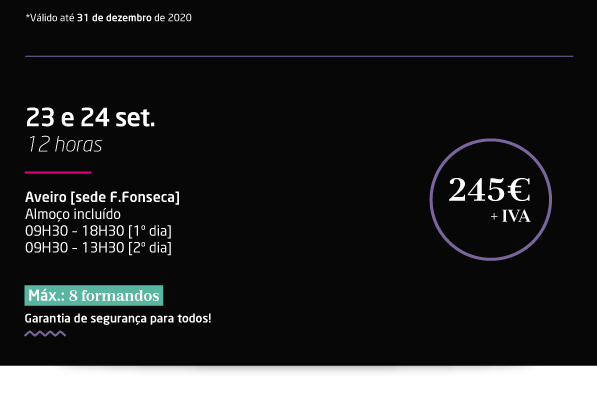Click Garantia de segurança para todos! text
This screenshot has height=401, width=597.
pos(118,318)
